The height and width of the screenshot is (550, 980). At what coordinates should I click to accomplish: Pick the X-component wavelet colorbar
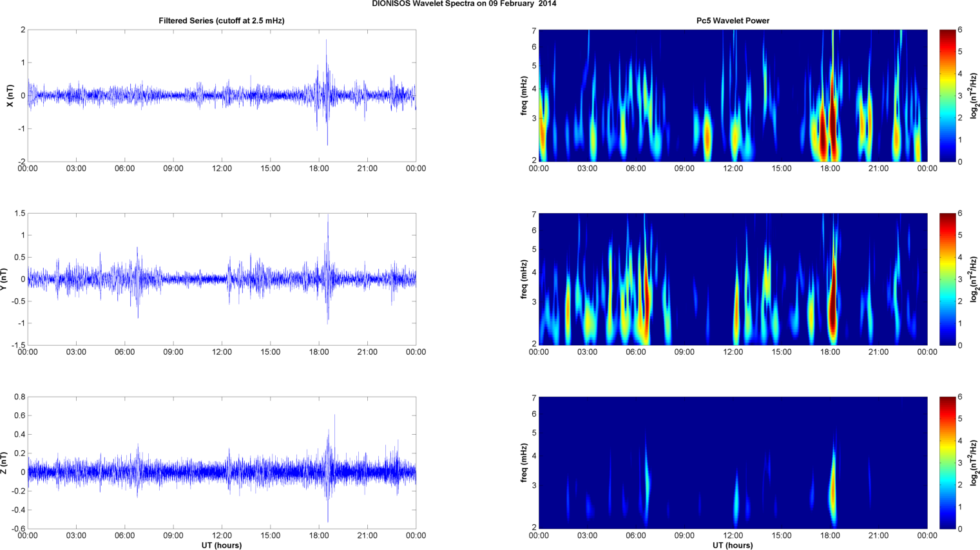pyautogui.click(x=947, y=95)
